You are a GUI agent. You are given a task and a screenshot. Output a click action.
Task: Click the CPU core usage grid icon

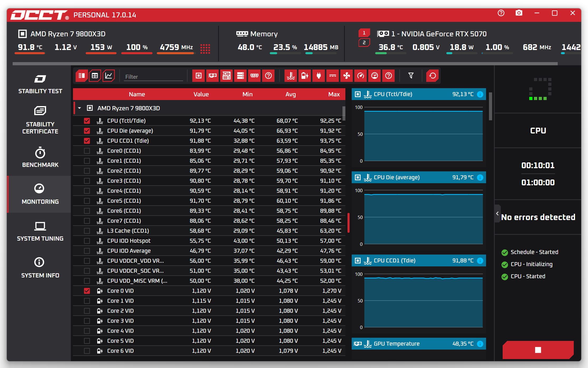tap(205, 49)
